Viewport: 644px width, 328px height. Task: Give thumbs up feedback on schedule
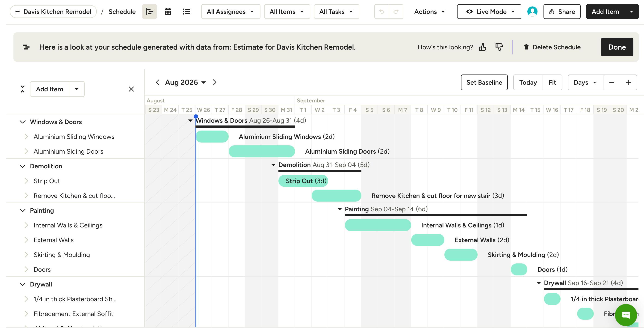point(482,47)
